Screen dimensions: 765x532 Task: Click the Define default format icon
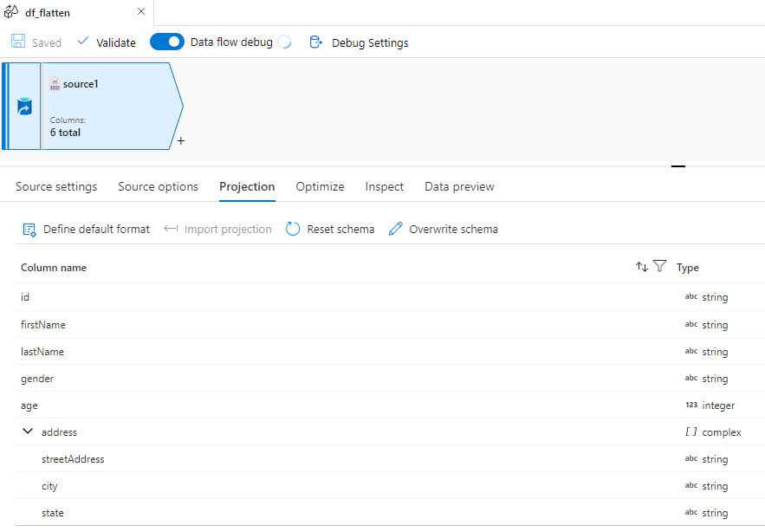29,230
